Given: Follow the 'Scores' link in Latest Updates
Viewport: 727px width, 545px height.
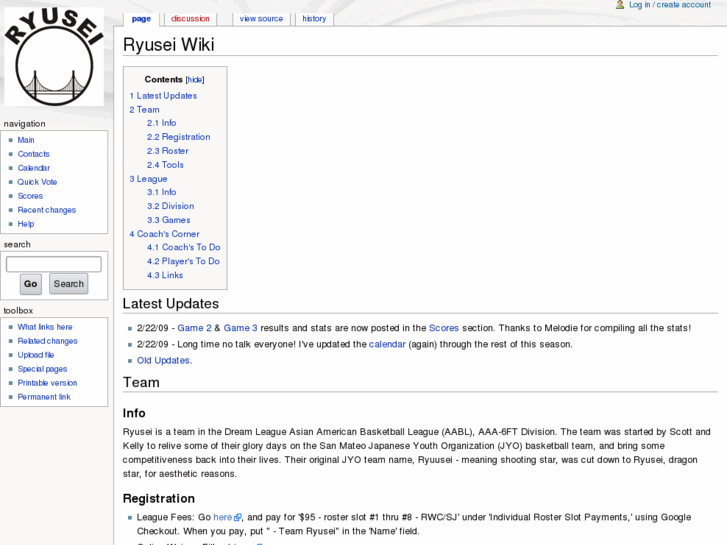Looking at the screenshot, I should (x=444, y=328).
